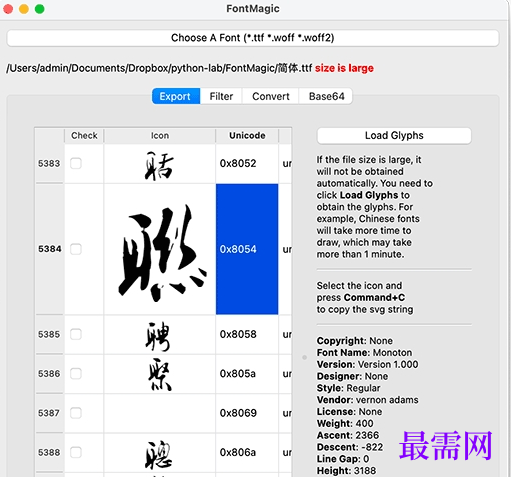Open the Base64 tab
Screen dimensions: 511x477
326,96
